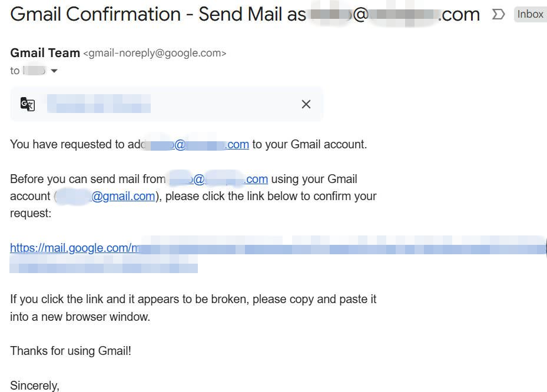Open the email link after "send mail from"
The image size is (547, 392).
pos(218,180)
